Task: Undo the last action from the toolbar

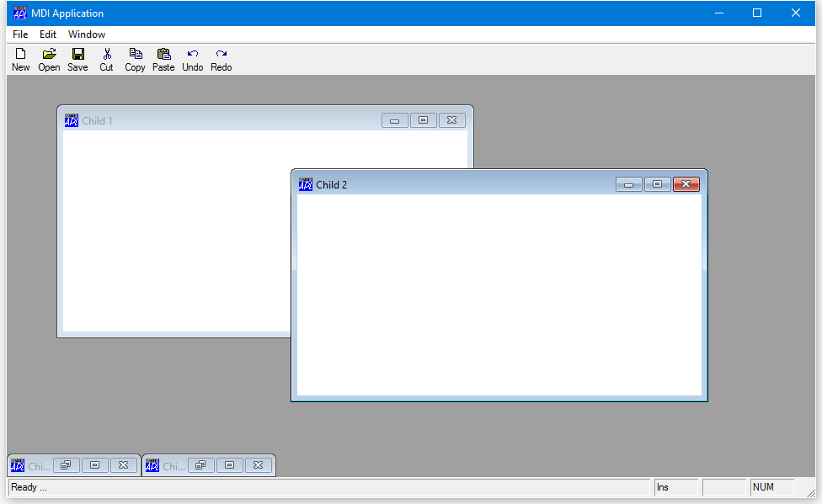Action: 193,59
